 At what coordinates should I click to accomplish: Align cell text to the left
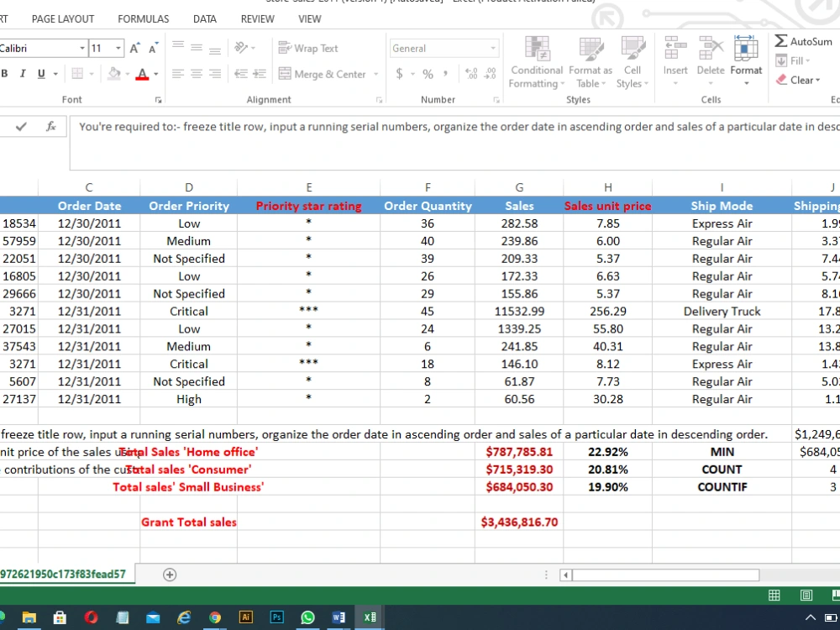click(x=178, y=74)
